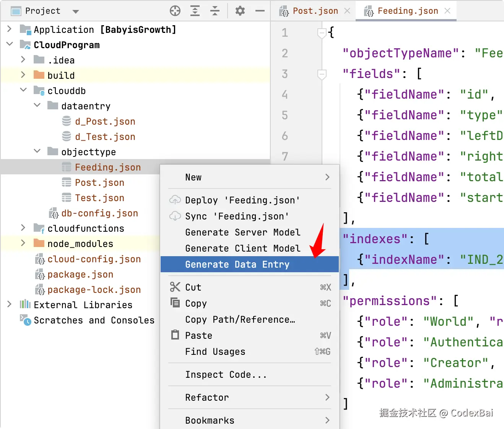Open the New submenu
The image size is (504, 429).
pyautogui.click(x=250, y=177)
